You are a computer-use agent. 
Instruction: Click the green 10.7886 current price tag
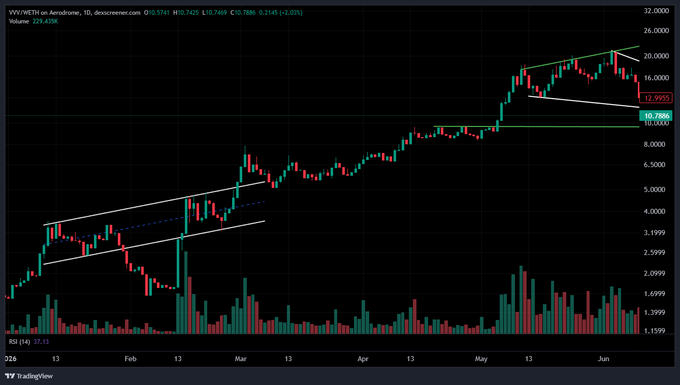[656, 115]
